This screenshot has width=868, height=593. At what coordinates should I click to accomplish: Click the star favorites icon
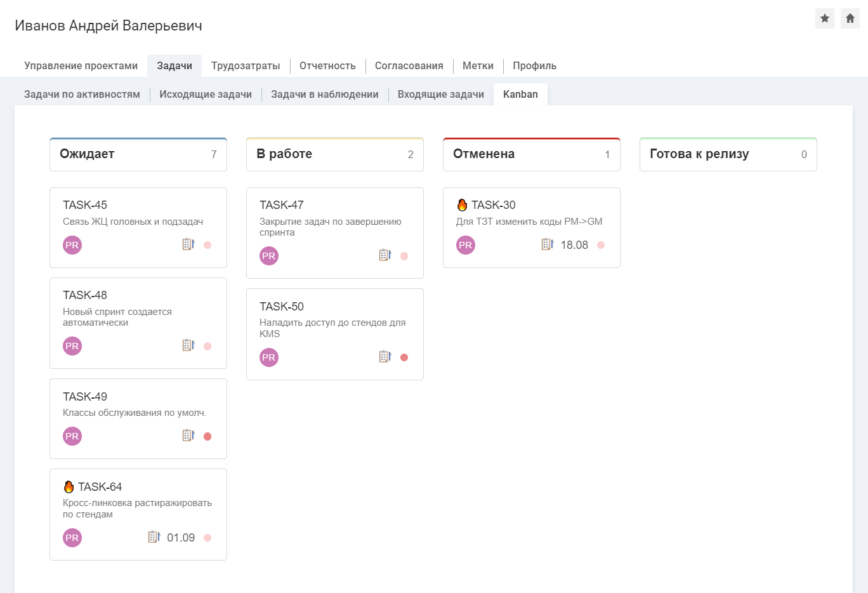coord(824,18)
